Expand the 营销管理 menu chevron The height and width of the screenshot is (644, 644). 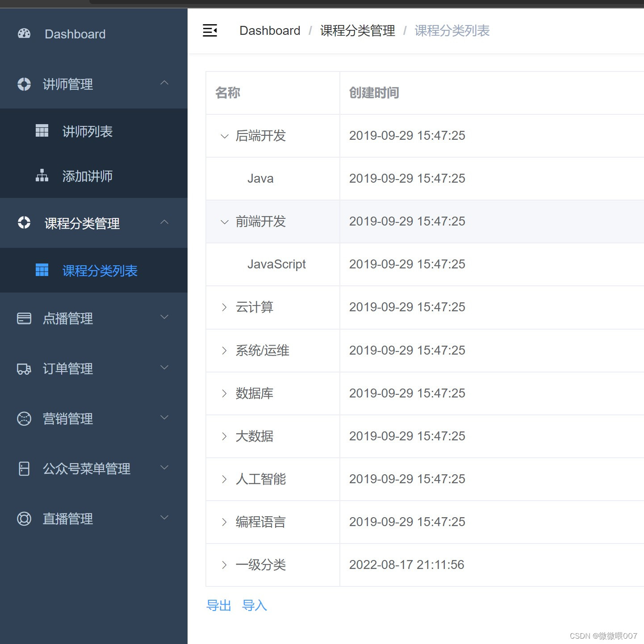tap(164, 418)
